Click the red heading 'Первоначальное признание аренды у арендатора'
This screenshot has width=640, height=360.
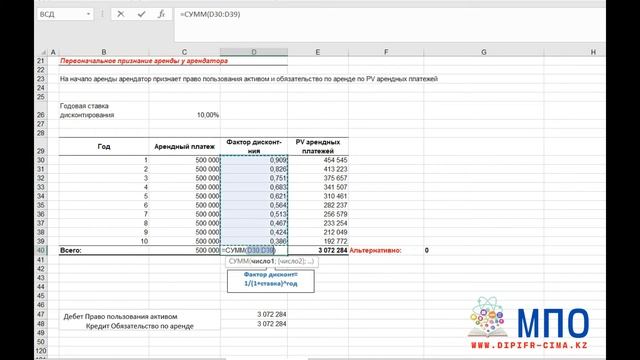[144, 61]
